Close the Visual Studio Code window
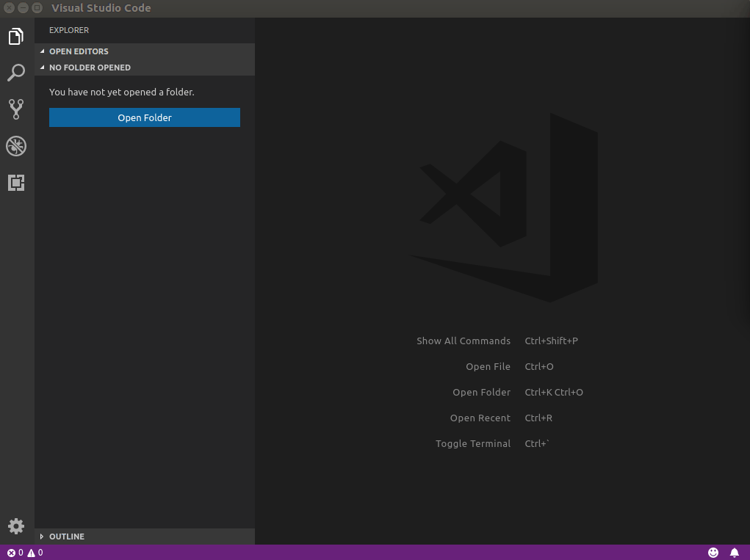Image resolution: width=750 pixels, height=560 pixels. tap(9, 8)
